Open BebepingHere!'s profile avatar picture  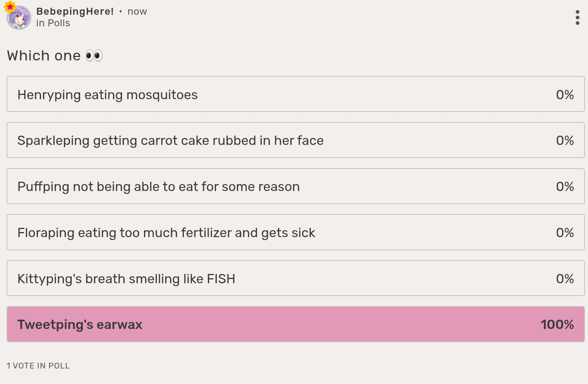(19, 18)
